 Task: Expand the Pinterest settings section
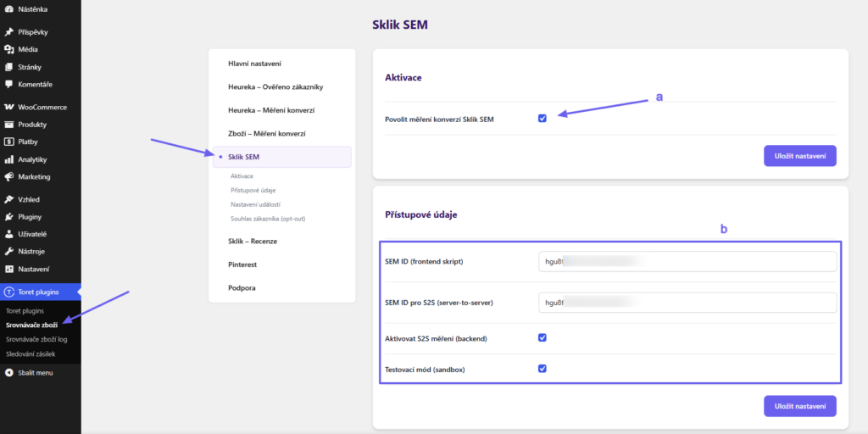pos(242,264)
